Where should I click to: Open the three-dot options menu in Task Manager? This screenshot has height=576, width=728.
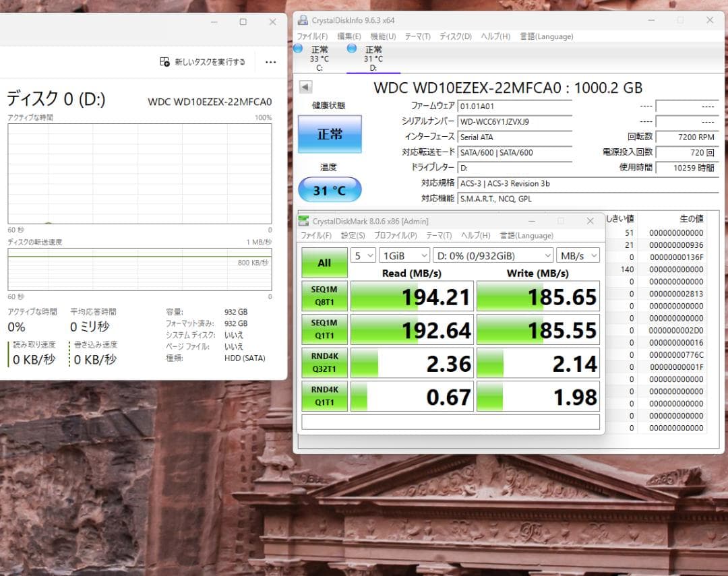(x=270, y=61)
